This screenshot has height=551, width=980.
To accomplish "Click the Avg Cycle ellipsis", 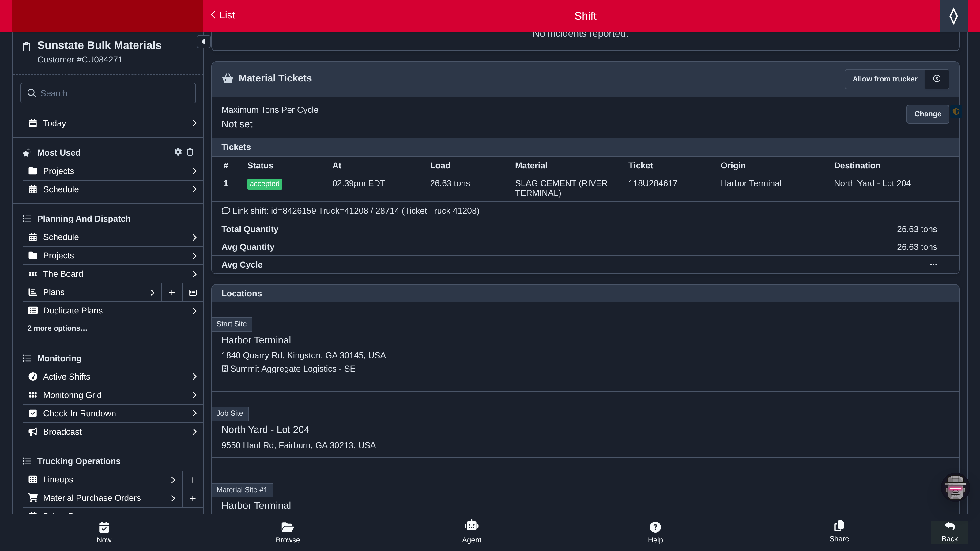I will pyautogui.click(x=933, y=264).
